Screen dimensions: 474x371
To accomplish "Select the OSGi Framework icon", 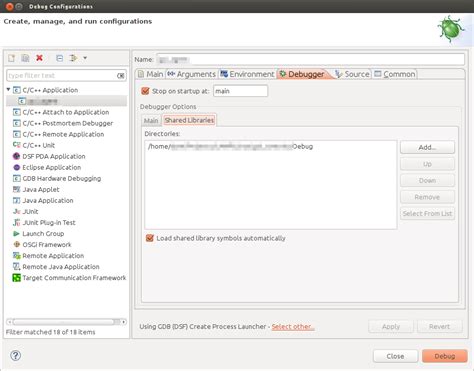I will 17,244.
